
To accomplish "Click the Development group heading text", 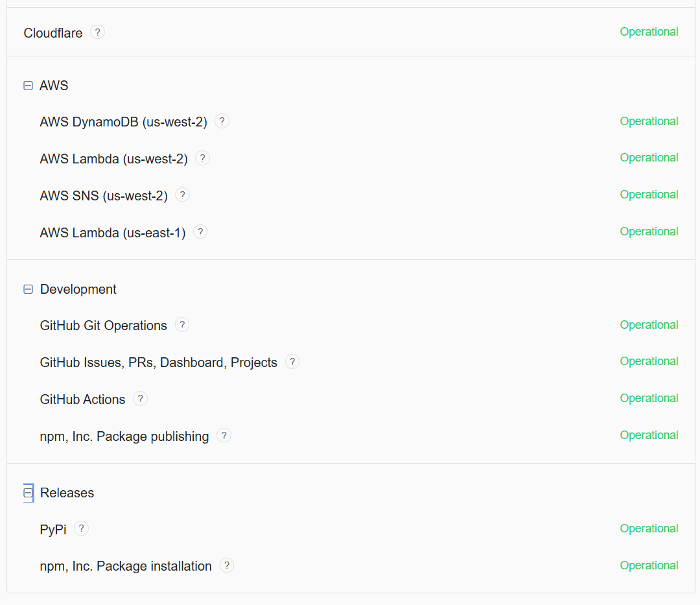I will 78,289.
